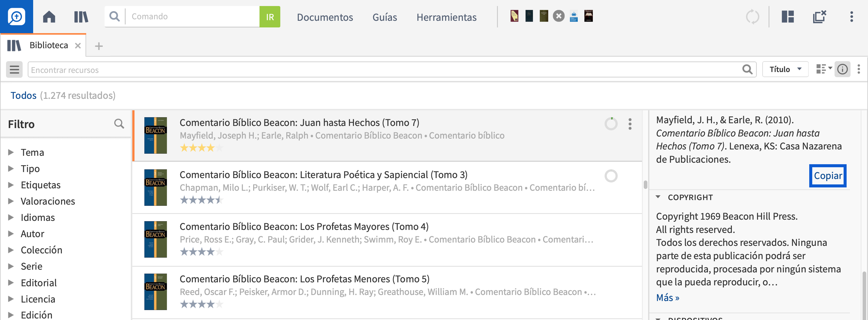This screenshot has width=868, height=320.
Task: Set star rating for Tomo 4
Action: click(201, 252)
